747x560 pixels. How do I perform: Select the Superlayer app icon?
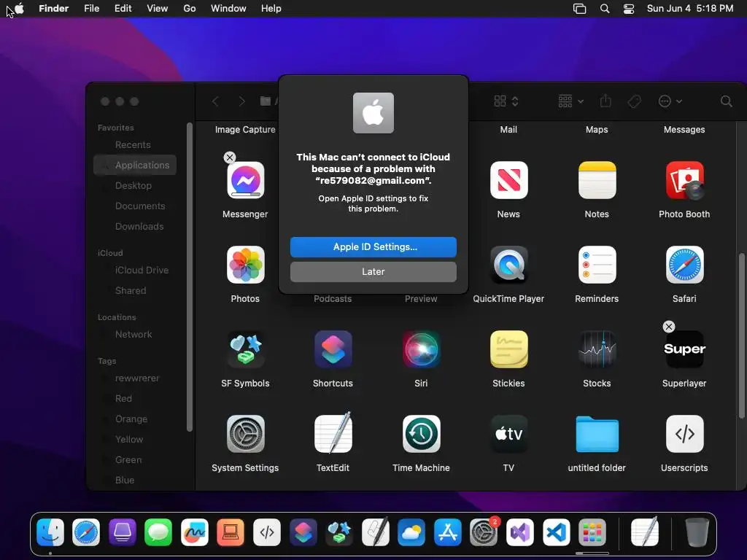point(684,349)
